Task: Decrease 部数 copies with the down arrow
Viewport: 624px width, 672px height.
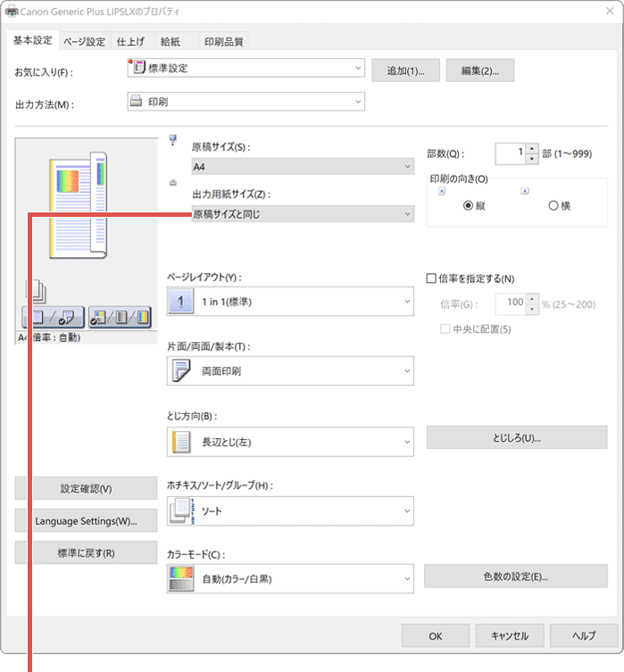Action: coord(532,159)
